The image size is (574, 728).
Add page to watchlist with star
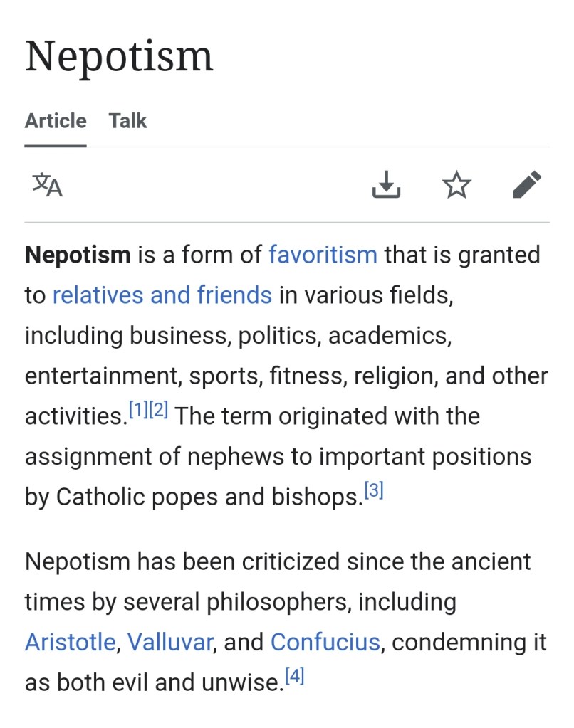coord(456,185)
